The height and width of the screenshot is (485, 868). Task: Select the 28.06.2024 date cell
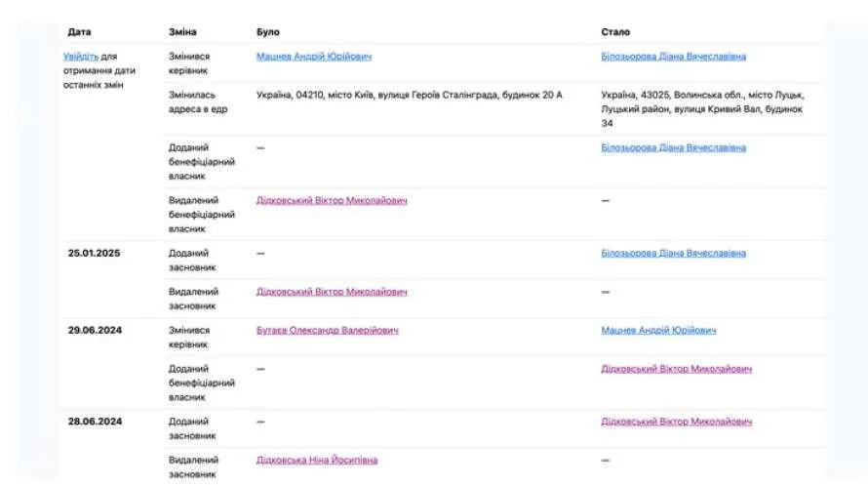pyautogui.click(x=95, y=422)
